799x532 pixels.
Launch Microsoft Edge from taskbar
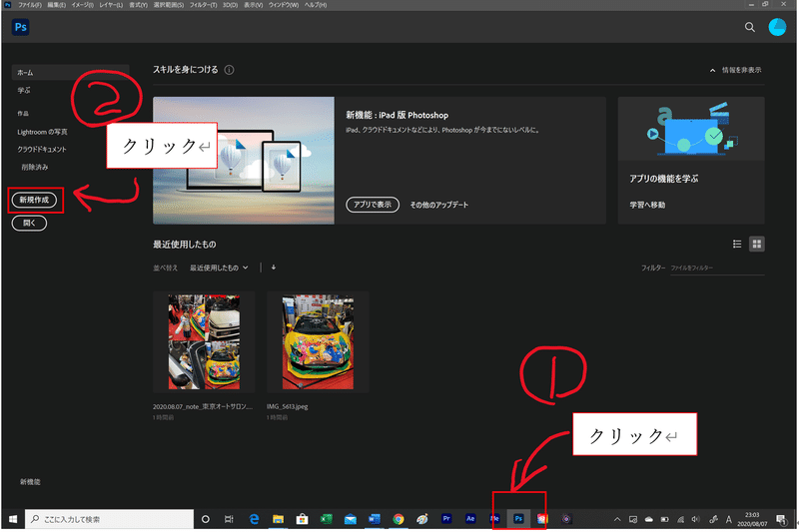tap(254, 519)
